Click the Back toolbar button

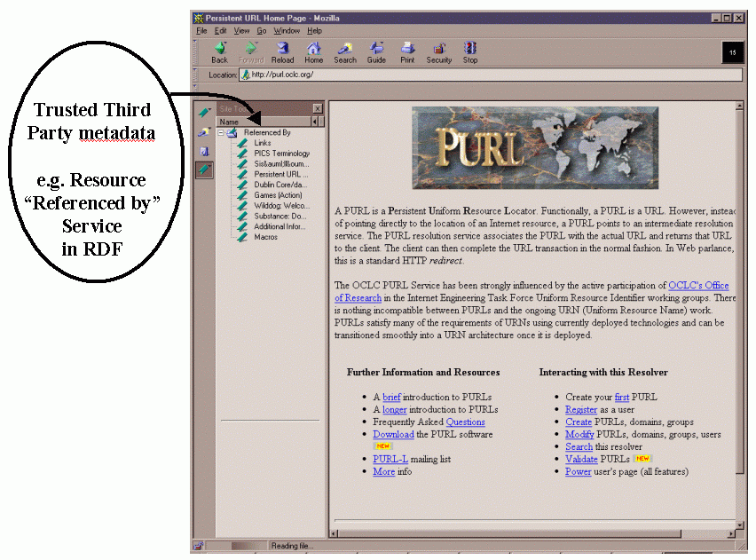coord(219,51)
